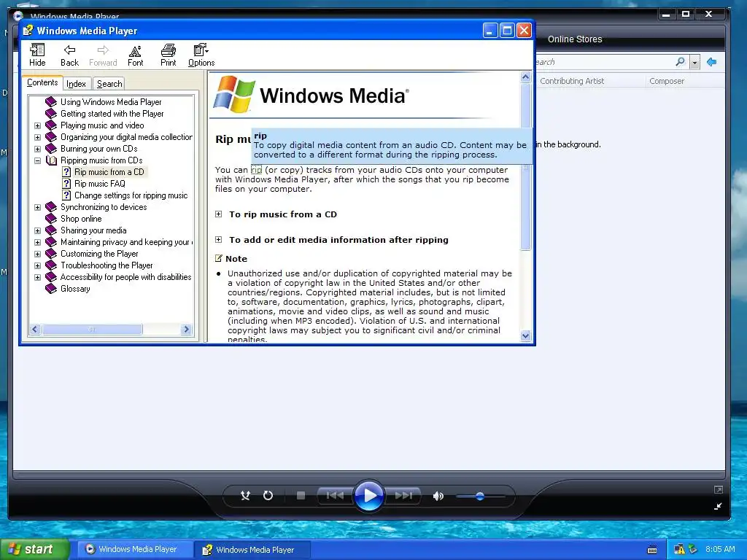Image resolution: width=747 pixels, height=560 pixels.
Task: Collapse Ripping music from CDs node
Action: [38, 160]
